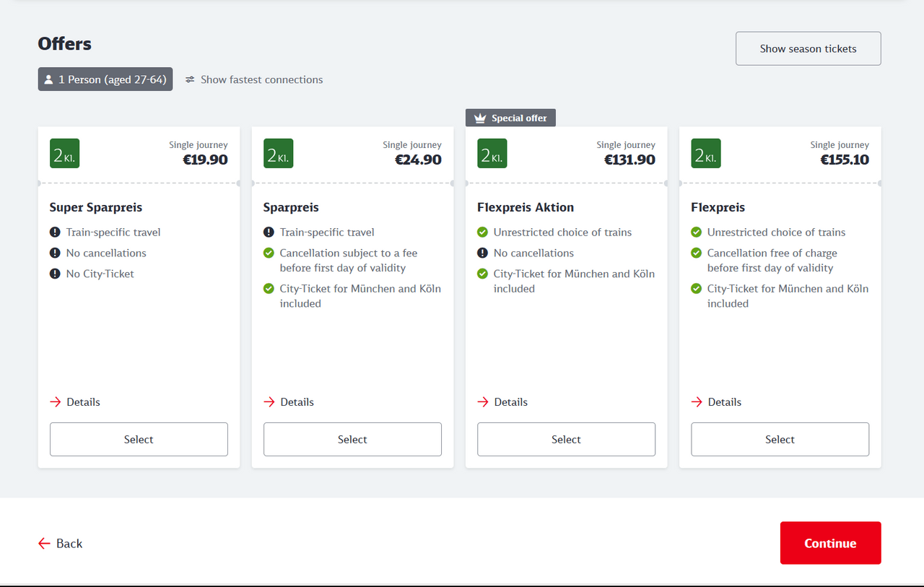The image size is (924, 587).
Task: Click Single journey label above €155.10
Action: pos(840,145)
